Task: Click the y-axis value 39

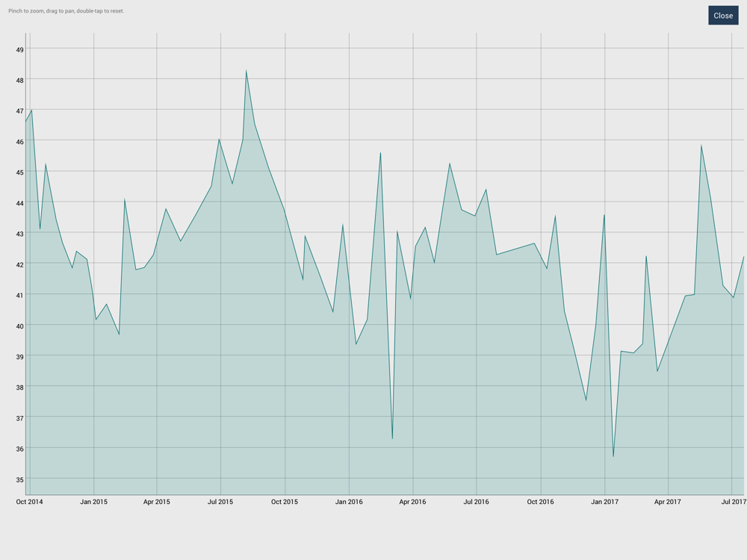Action: pyautogui.click(x=19, y=356)
